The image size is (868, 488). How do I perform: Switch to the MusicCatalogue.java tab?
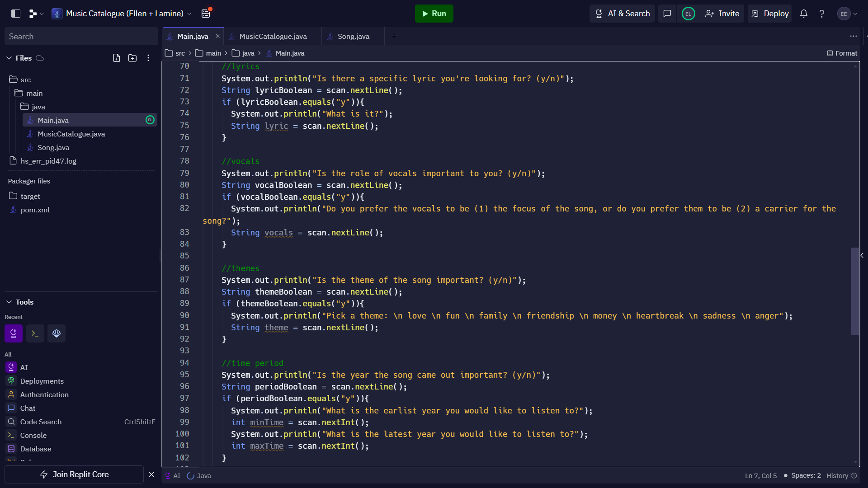273,36
